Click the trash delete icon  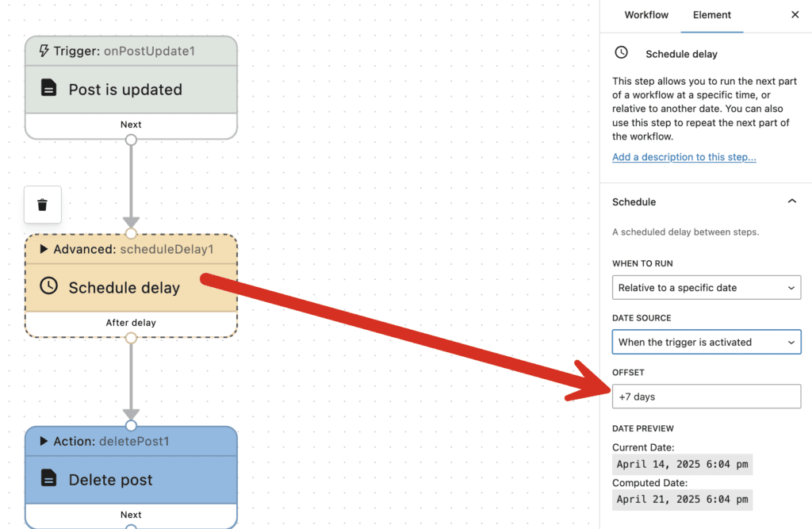coord(43,205)
